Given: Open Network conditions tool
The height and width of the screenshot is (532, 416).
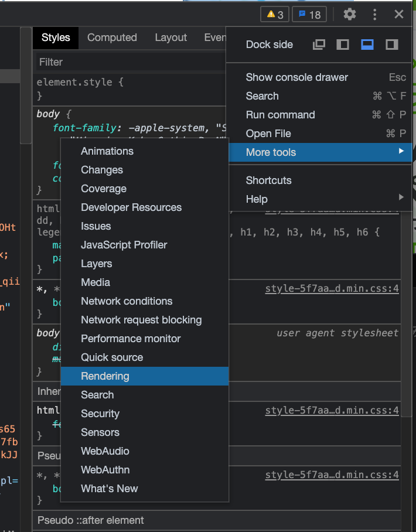Looking at the screenshot, I should click(127, 301).
